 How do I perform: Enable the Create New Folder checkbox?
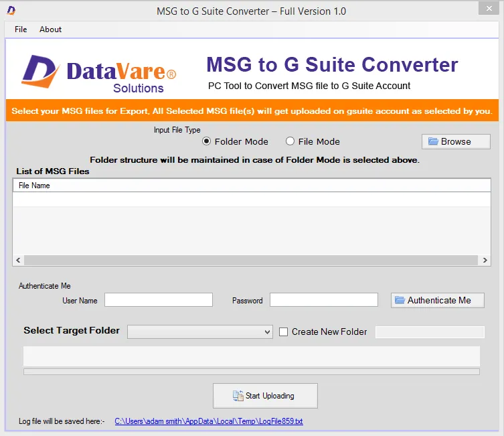coord(284,332)
